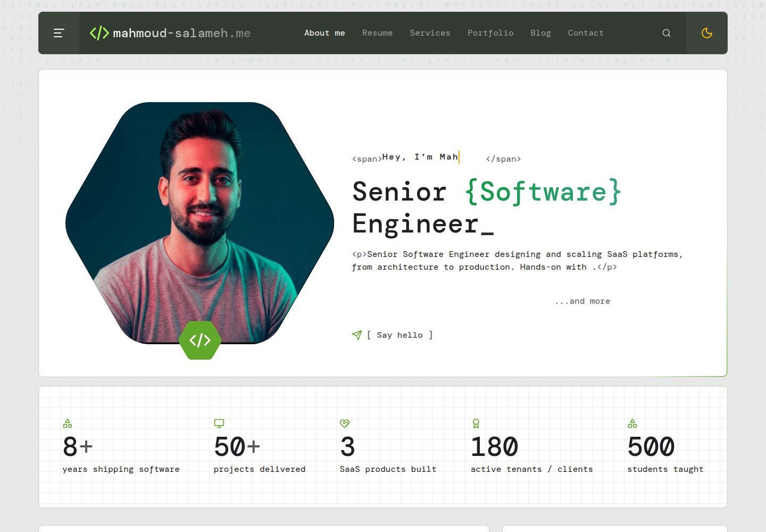Click the mahmoud-salameh.me site title
The height and width of the screenshot is (532, 766).
(182, 33)
